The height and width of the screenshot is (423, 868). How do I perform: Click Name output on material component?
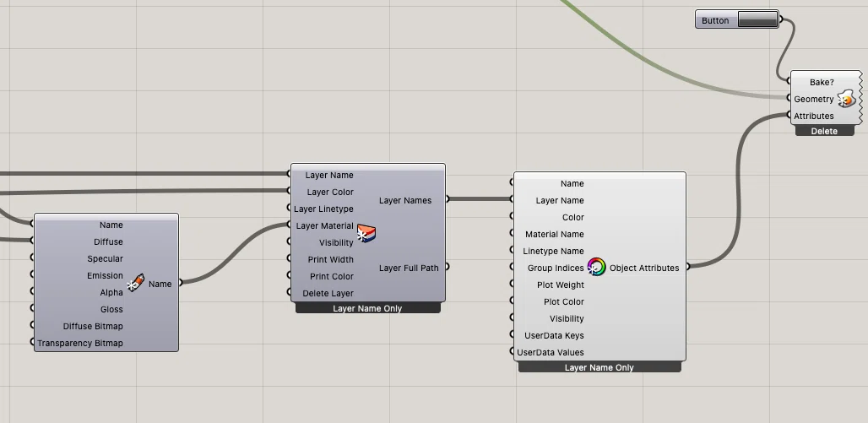[x=160, y=284]
